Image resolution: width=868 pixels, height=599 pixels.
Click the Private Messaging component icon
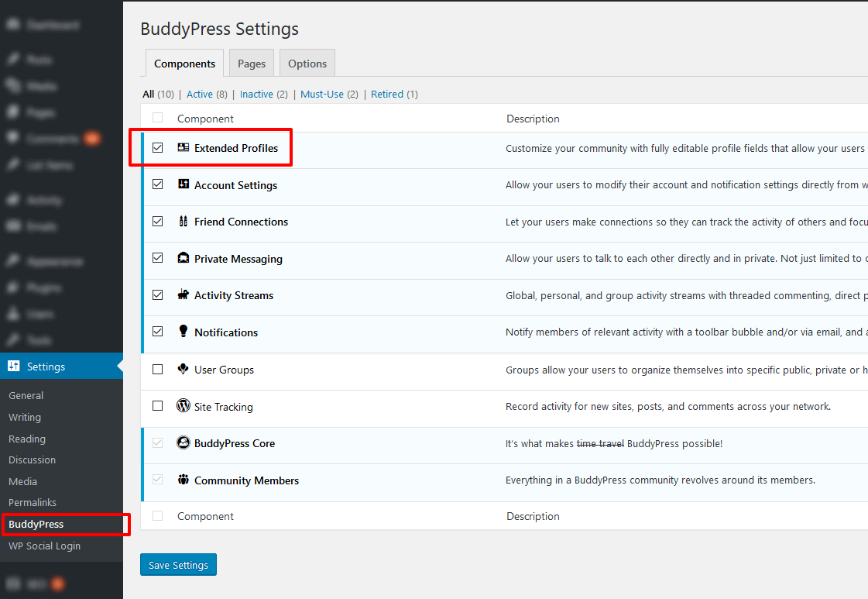(184, 258)
